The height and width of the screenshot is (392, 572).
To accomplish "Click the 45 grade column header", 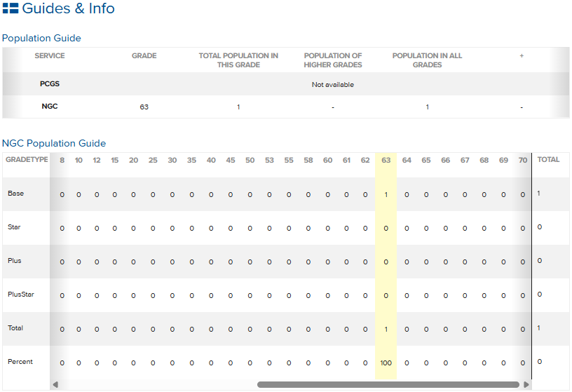I will point(231,160).
